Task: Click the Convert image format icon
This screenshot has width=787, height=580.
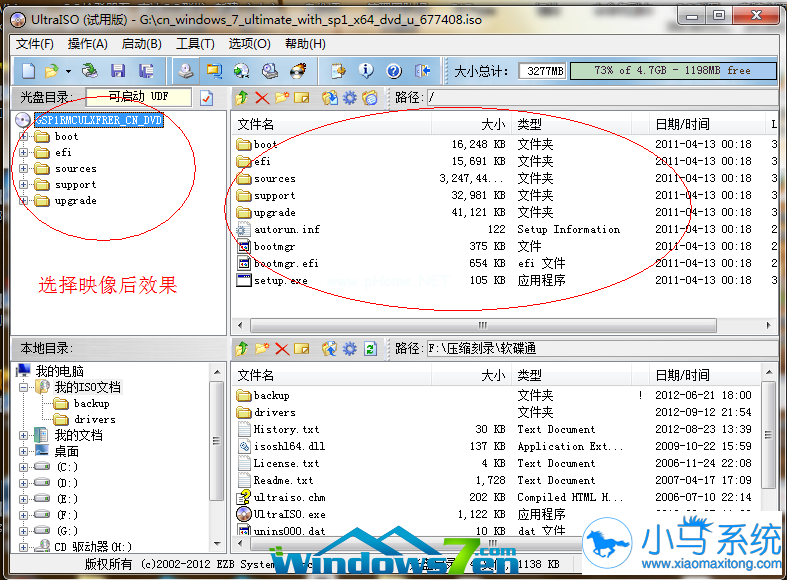Action: click(x=214, y=71)
